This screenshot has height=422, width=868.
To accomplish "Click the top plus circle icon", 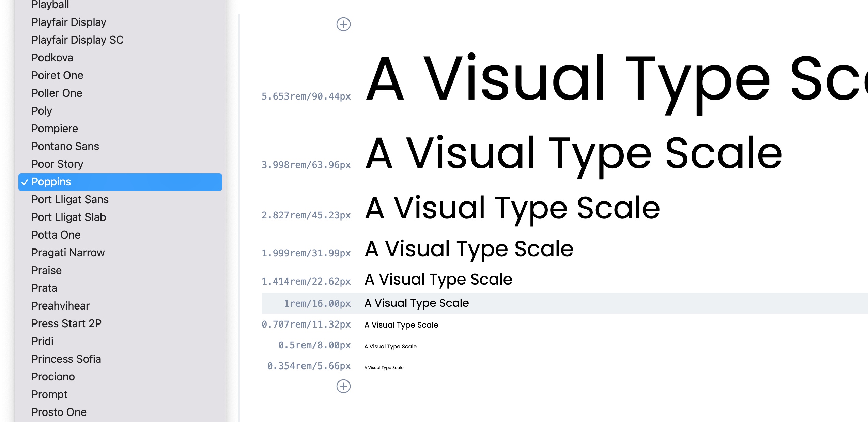I will (343, 24).
